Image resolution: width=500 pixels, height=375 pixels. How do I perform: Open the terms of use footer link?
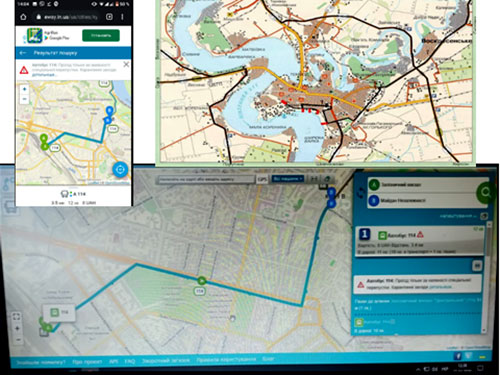point(226,360)
